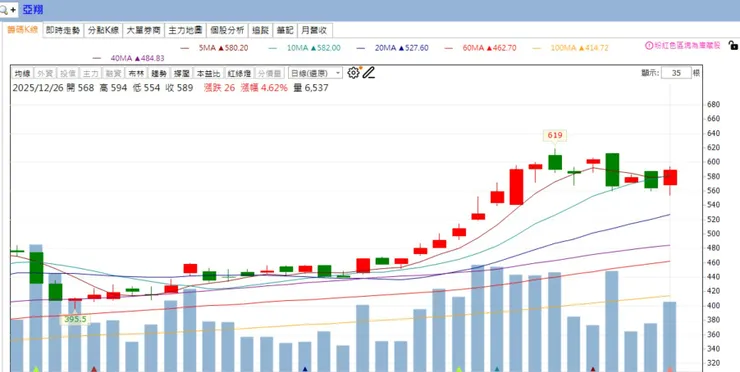Open chart settings gear icon
Screen dimensions: 740x372
click(353, 73)
